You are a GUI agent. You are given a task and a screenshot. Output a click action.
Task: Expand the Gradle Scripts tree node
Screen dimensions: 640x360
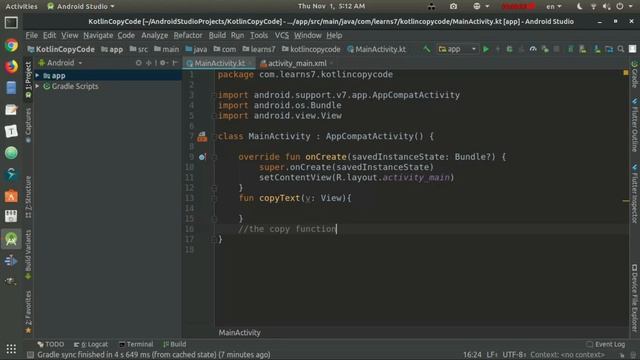click(38, 86)
